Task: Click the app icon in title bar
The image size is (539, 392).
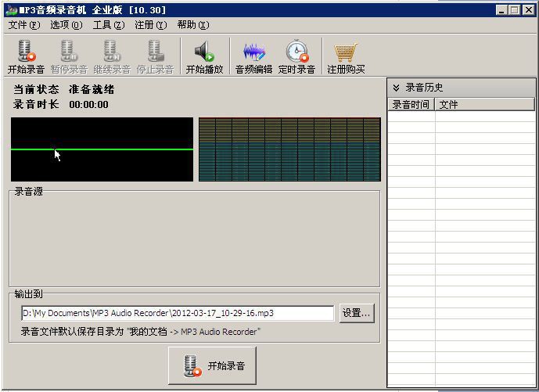Action: (x=12, y=10)
